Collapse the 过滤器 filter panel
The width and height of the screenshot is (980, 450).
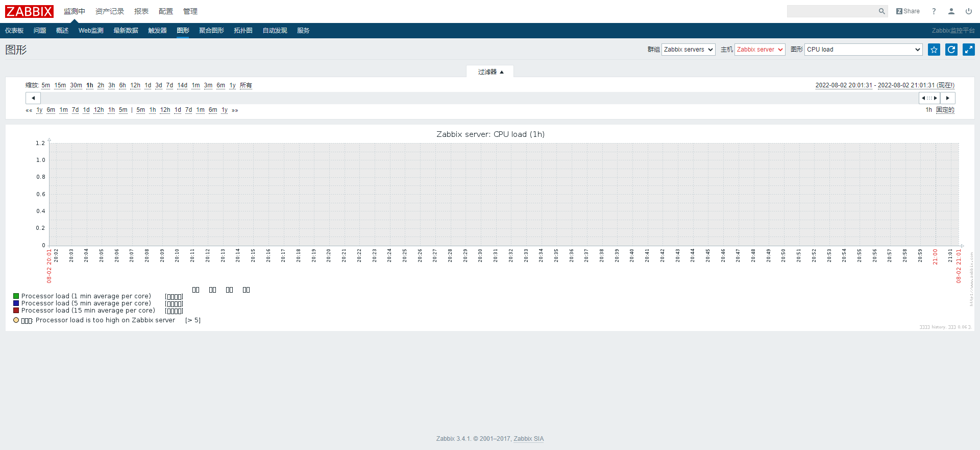click(491, 72)
